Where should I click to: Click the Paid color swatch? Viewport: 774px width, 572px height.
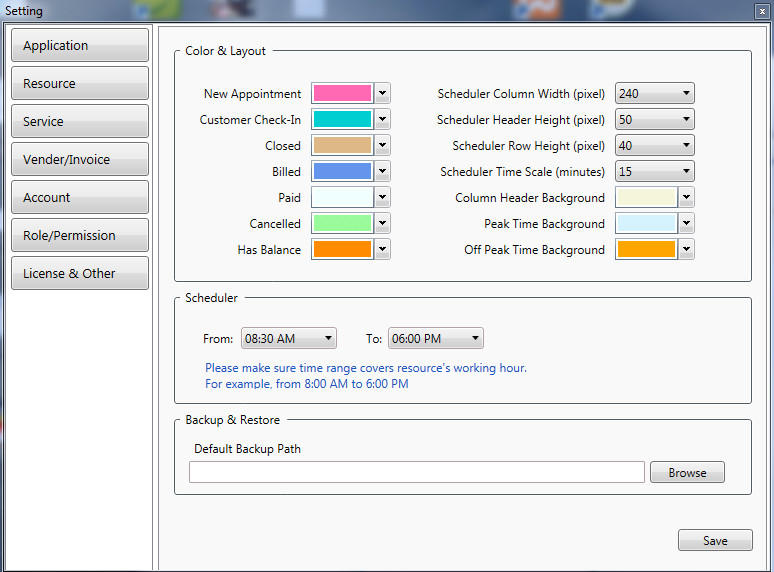tap(342, 197)
